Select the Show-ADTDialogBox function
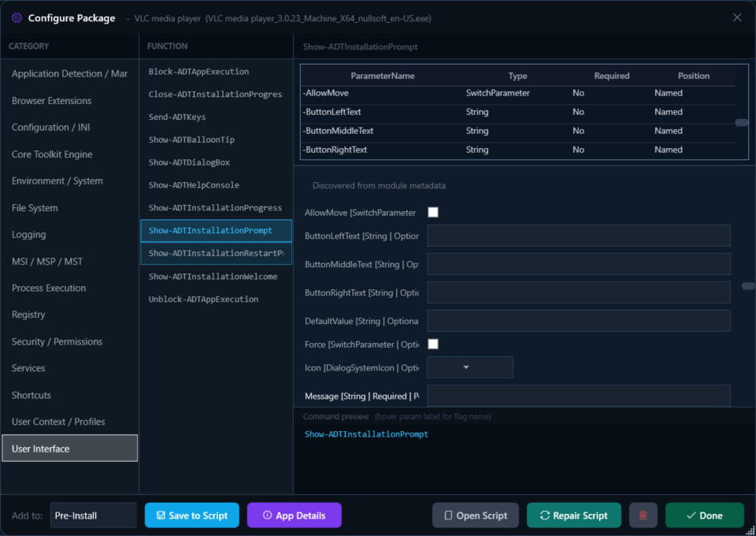 pos(189,162)
